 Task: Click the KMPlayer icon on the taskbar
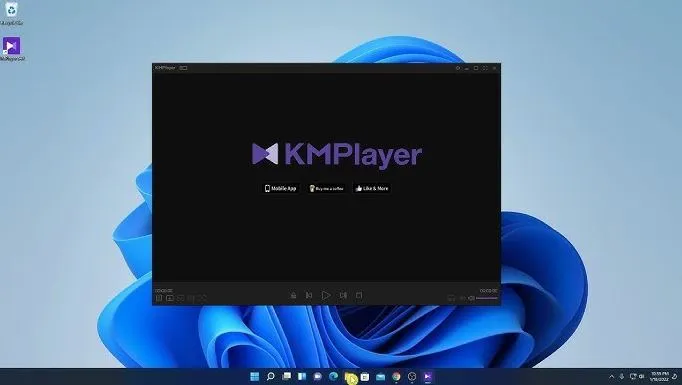(428, 376)
